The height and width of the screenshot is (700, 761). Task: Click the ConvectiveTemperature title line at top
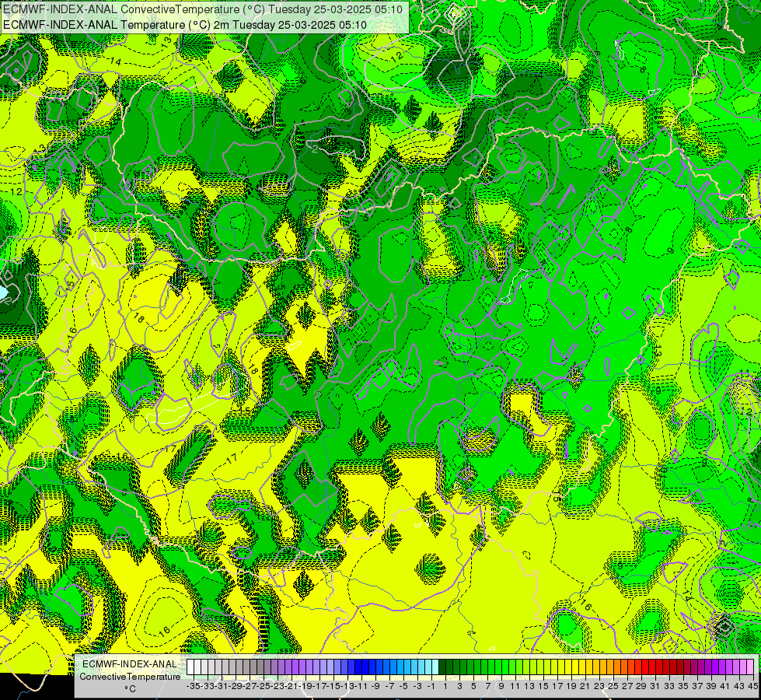(x=203, y=9)
